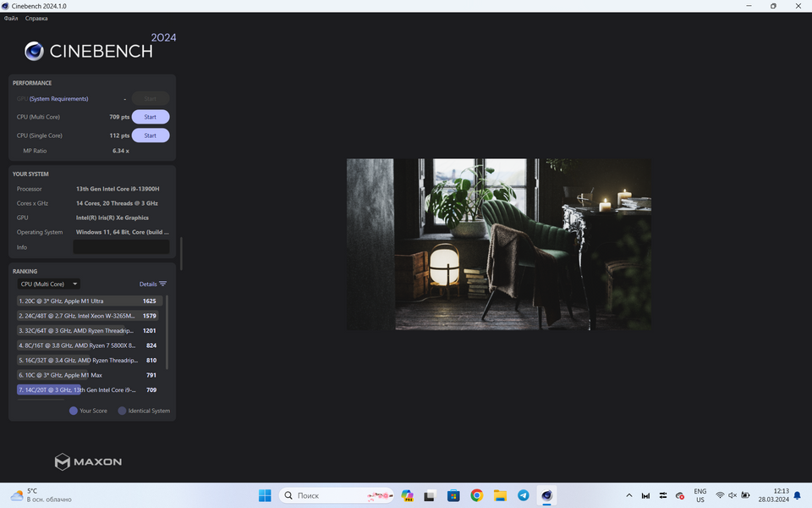Start the CPU (Single Core) benchmark
This screenshot has height=508, width=812.
(150, 135)
